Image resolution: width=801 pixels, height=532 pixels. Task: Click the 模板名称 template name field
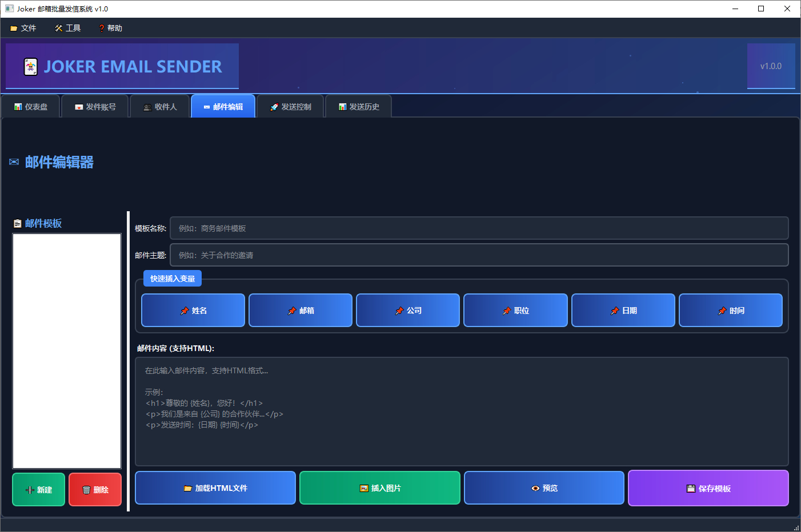click(479, 228)
